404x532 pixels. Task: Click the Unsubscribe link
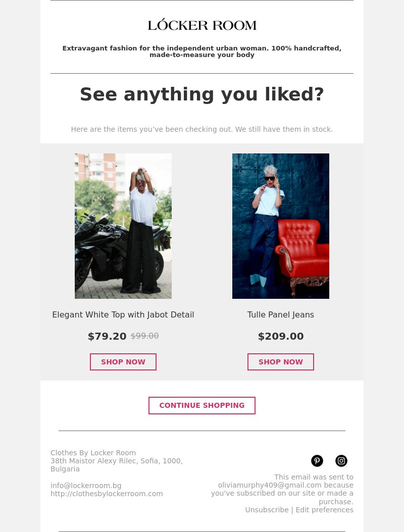267,510
